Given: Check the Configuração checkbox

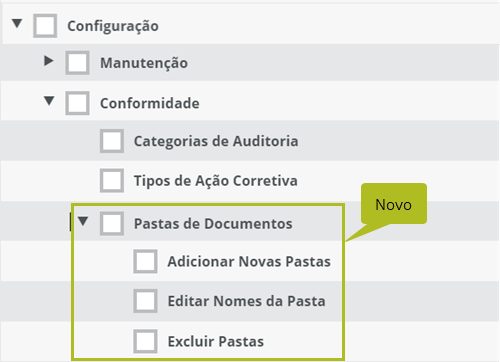Looking at the screenshot, I should pos(45,26).
